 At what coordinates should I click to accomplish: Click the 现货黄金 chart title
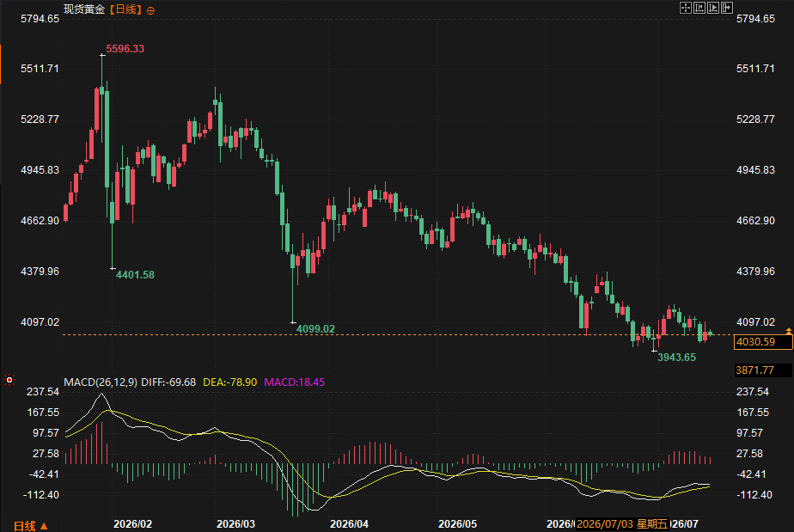pos(84,9)
